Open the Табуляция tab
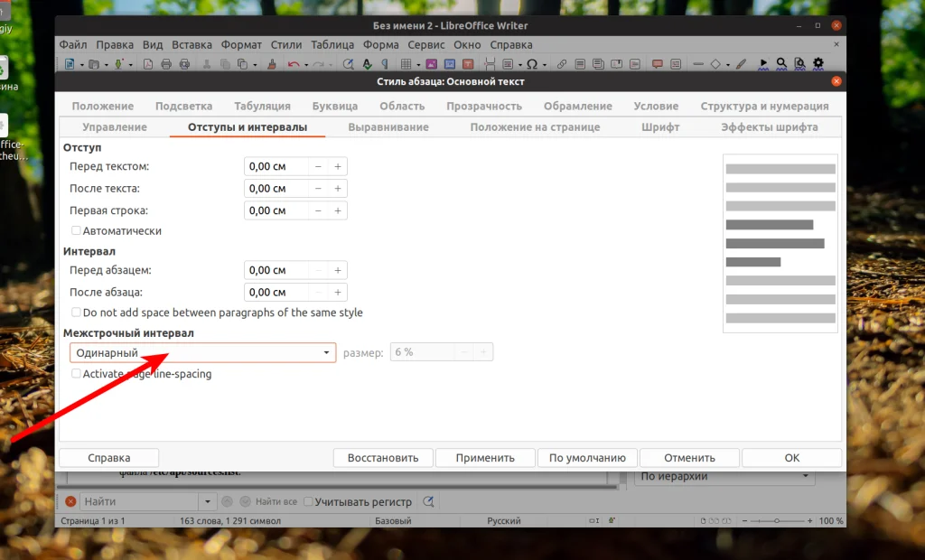The height and width of the screenshot is (560, 925). (262, 107)
